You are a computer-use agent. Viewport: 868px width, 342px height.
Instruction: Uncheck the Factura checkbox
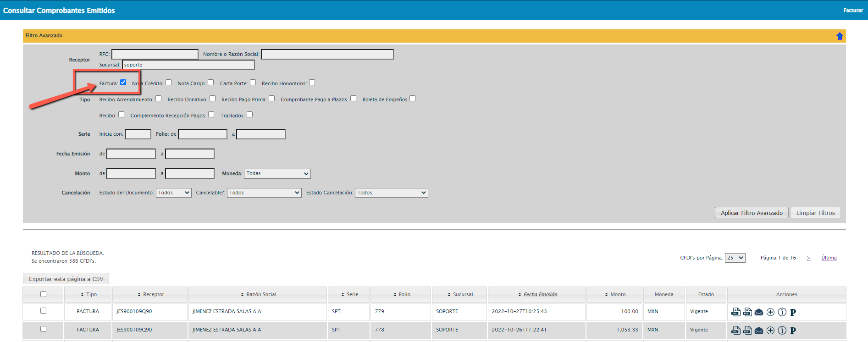click(123, 83)
